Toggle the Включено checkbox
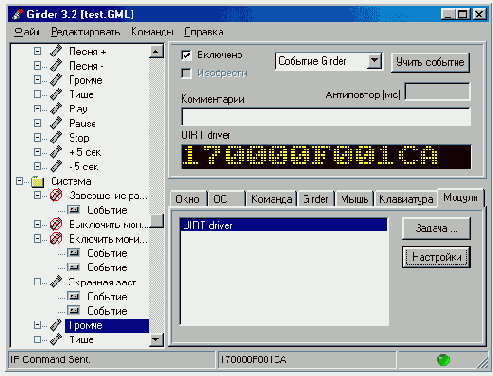 [186, 55]
